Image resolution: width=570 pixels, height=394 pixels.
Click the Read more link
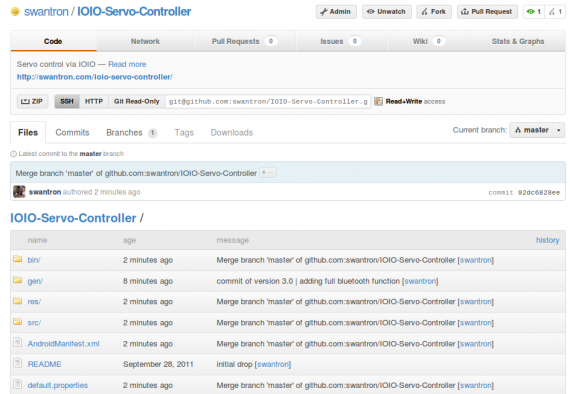[x=127, y=64]
